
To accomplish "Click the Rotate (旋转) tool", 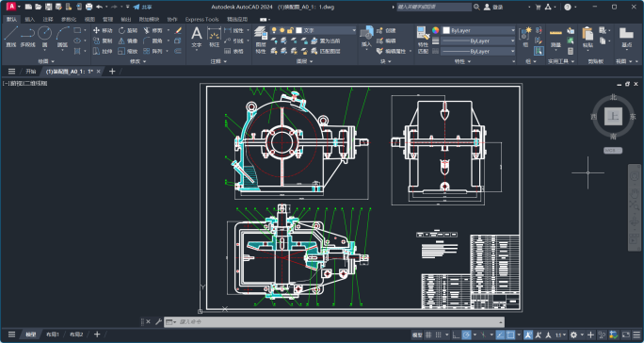I will point(128,30).
